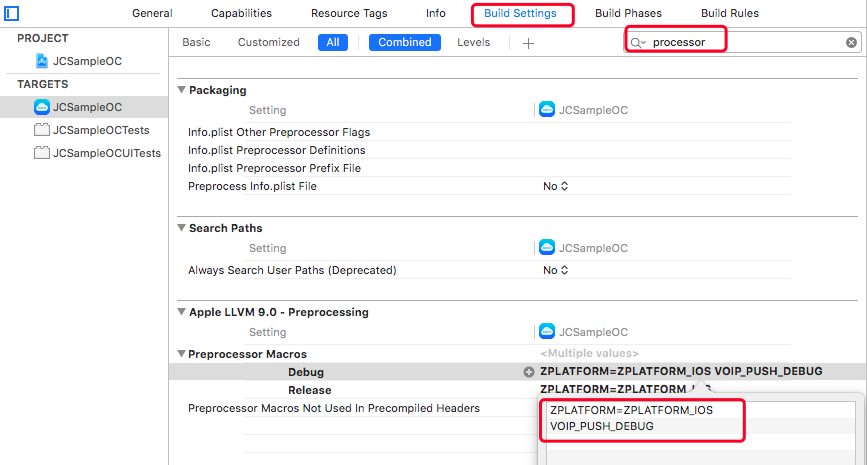The width and height of the screenshot is (867, 465).
Task: Select the Combined view mode
Action: (x=405, y=43)
